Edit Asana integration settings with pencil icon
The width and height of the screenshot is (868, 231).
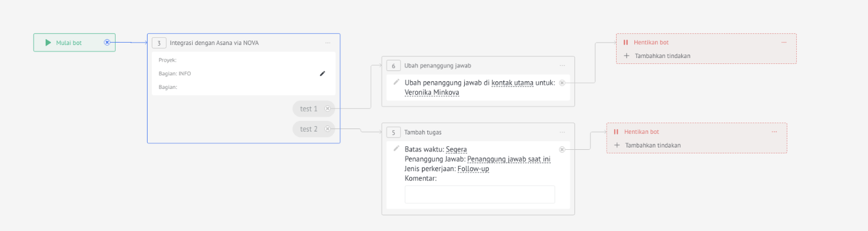pos(323,73)
